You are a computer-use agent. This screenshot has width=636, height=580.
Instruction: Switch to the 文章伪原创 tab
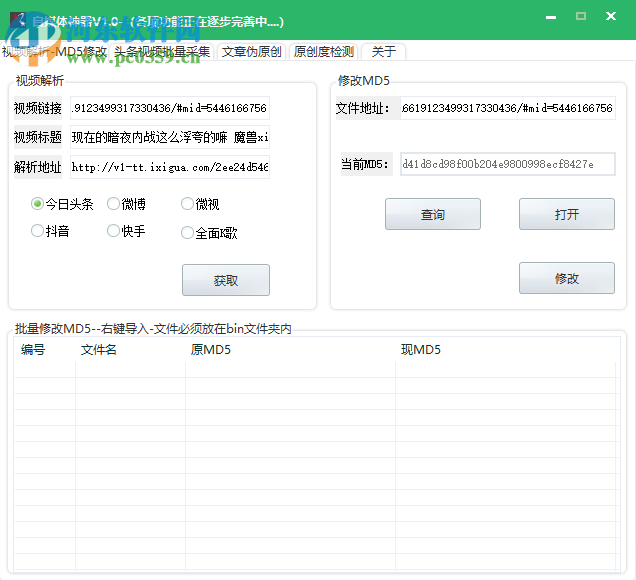[x=251, y=52]
